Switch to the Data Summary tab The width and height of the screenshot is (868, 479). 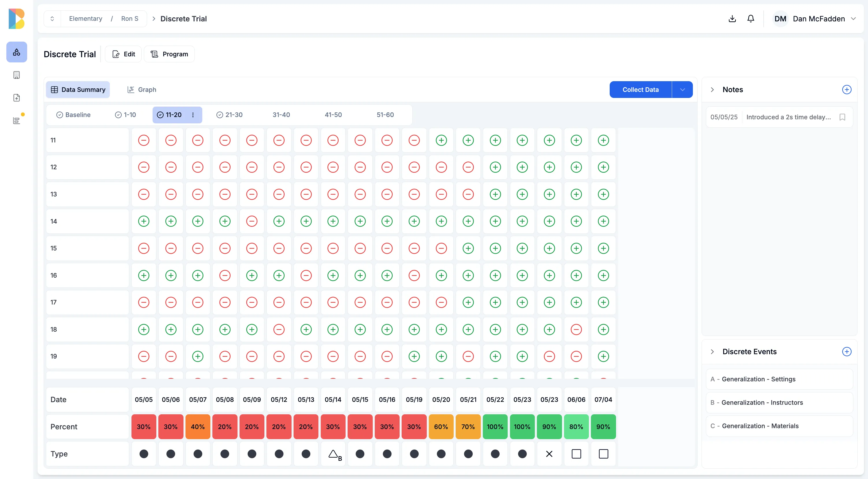pos(78,90)
